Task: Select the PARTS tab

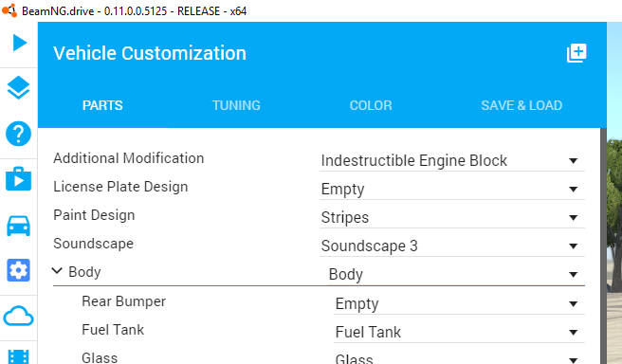Action: [x=102, y=105]
